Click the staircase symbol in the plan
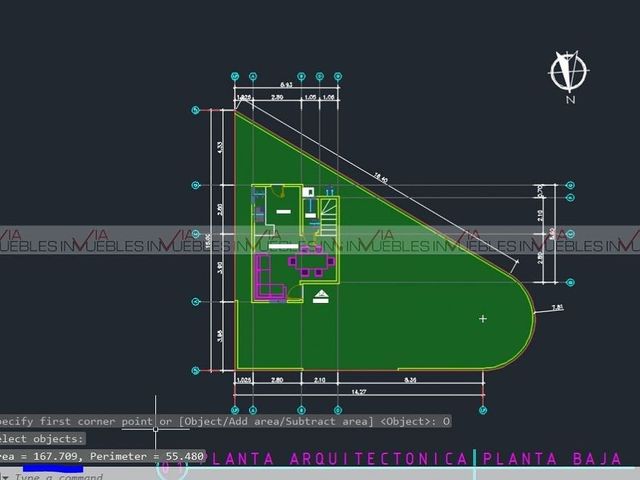The height and width of the screenshot is (480, 640). click(x=329, y=217)
